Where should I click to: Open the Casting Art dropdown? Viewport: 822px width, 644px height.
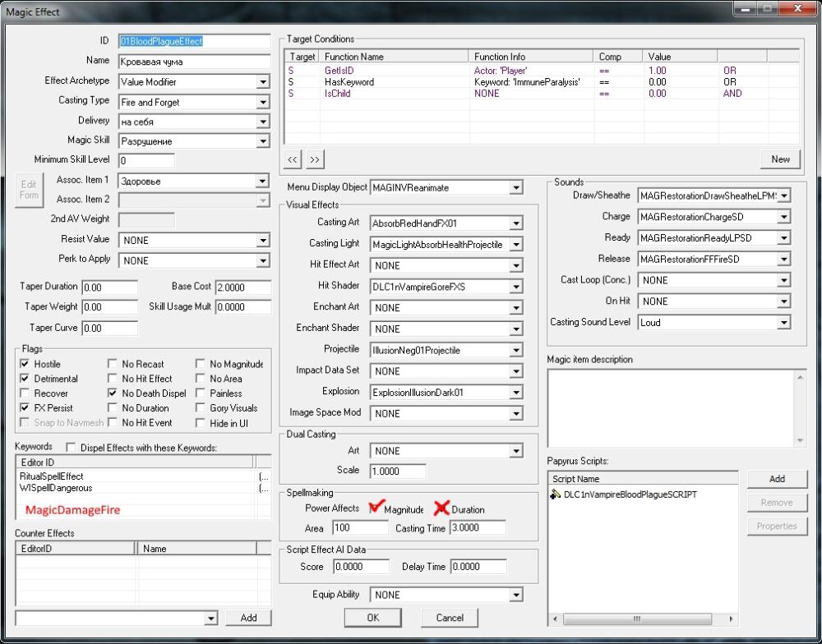(516, 223)
